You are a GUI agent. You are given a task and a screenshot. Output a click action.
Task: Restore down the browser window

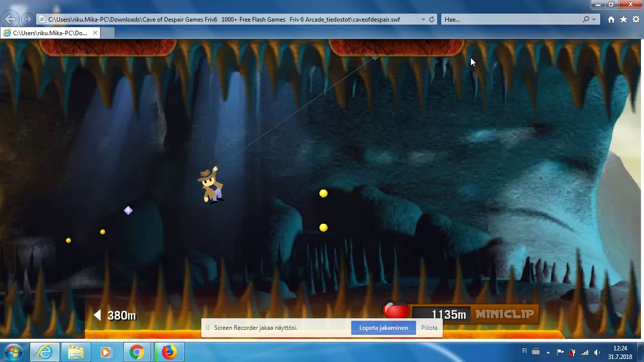611,5
